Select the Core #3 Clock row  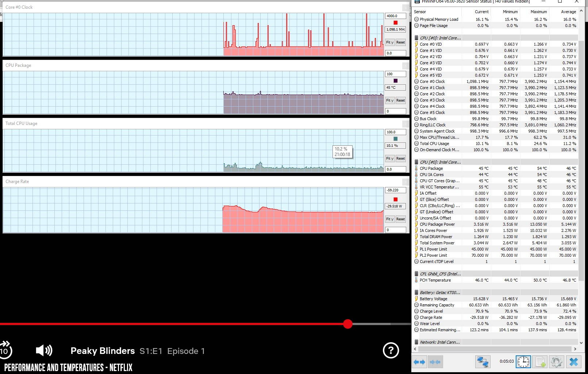tap(496, 100)
